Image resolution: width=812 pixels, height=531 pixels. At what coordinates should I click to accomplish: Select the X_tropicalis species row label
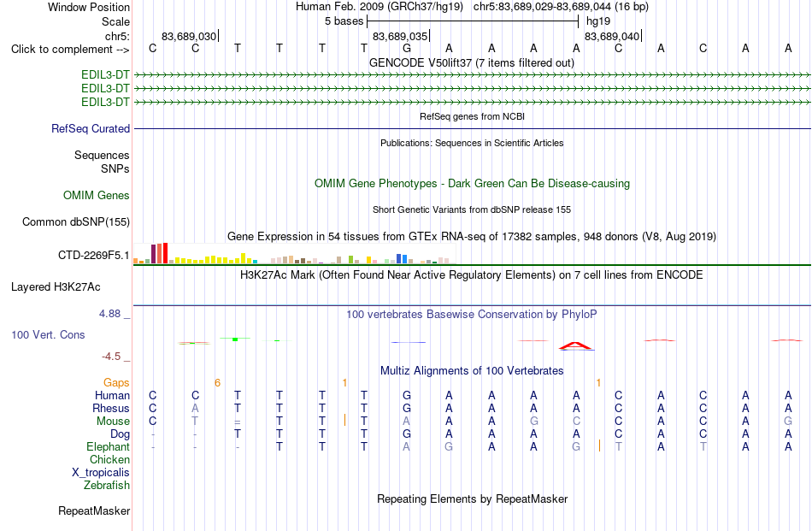click(101, 473)
